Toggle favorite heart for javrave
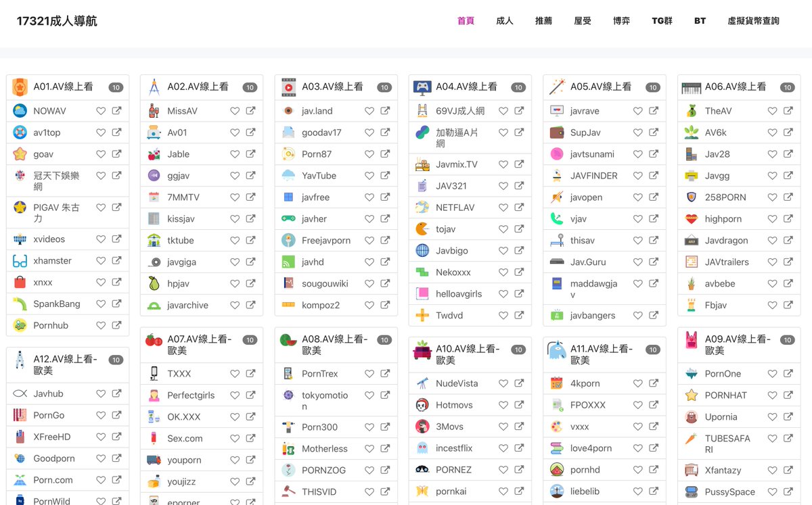 (x=638, y=111)
